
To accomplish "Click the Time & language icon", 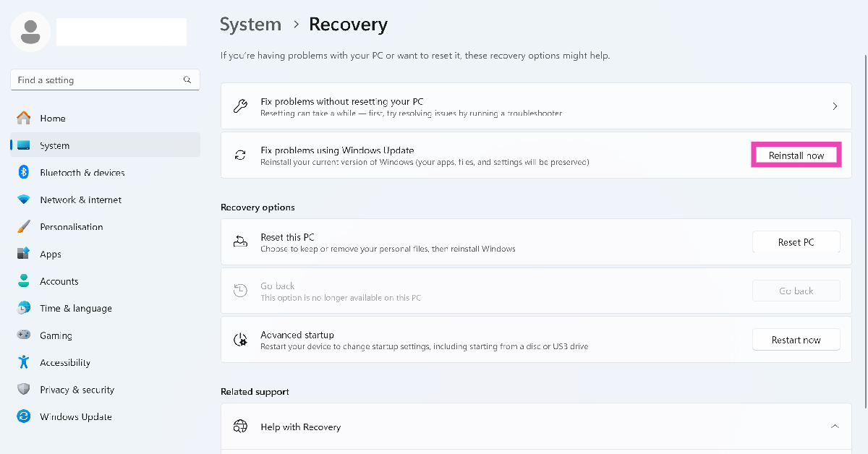I will 24,308.
